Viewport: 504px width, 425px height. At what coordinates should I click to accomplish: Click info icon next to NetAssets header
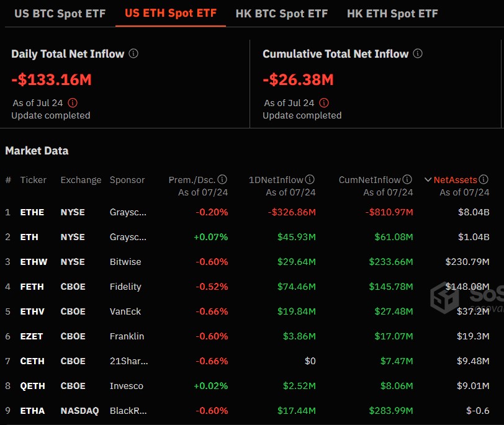click(x=484, y=179)
